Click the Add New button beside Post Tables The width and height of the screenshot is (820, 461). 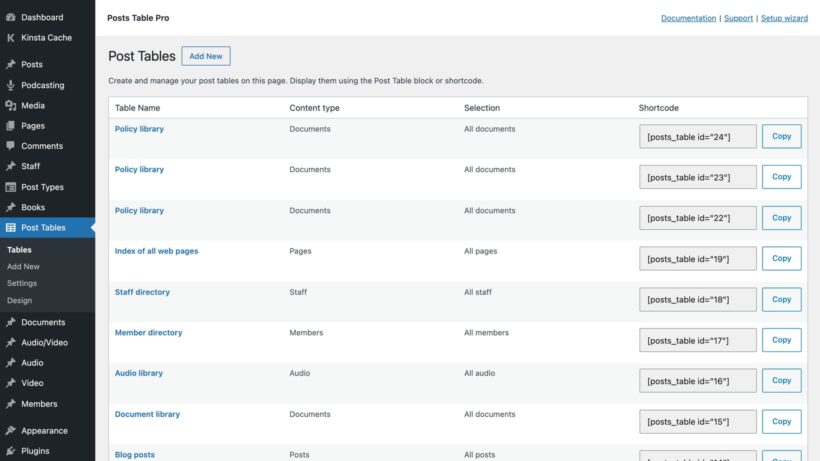[206, 56]
